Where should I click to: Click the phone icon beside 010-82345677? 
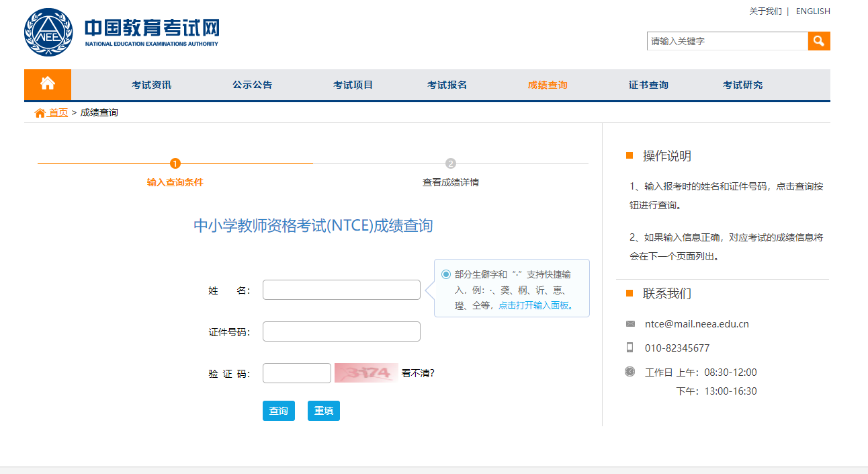tap(630, 348)
